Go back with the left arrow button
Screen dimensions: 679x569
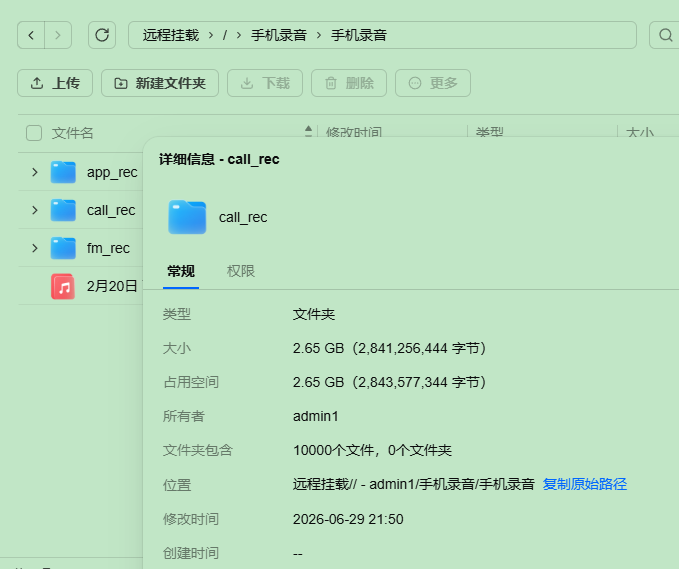pyautogui.click(x=31, y=35)
